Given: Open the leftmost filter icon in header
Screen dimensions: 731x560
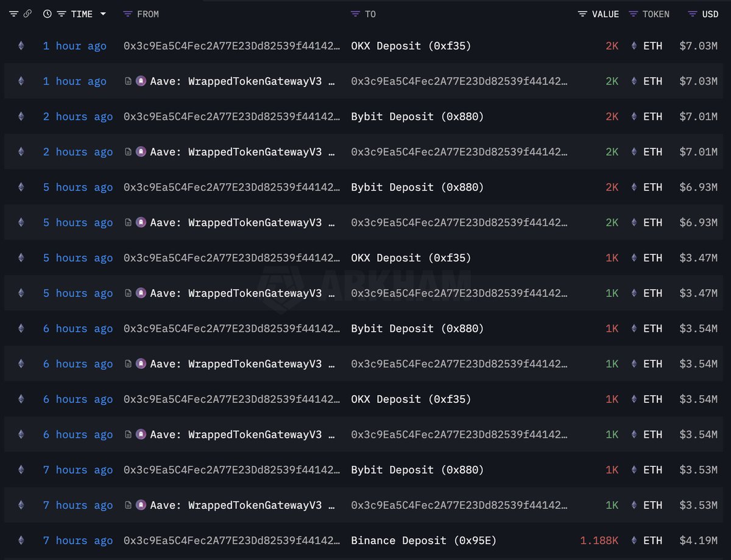Looking at the screenshot, I should pos(13,14).
